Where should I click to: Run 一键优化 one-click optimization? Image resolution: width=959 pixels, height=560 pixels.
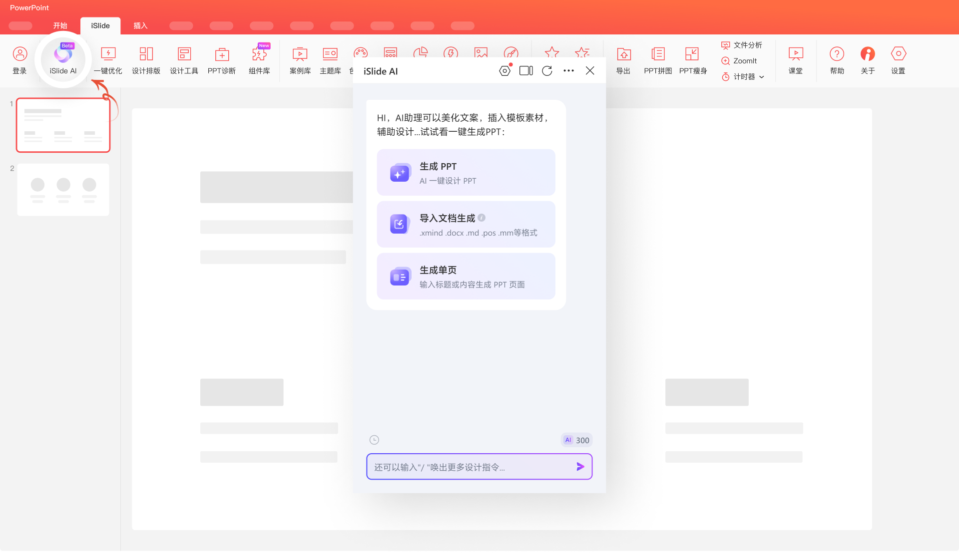point(108,60)
